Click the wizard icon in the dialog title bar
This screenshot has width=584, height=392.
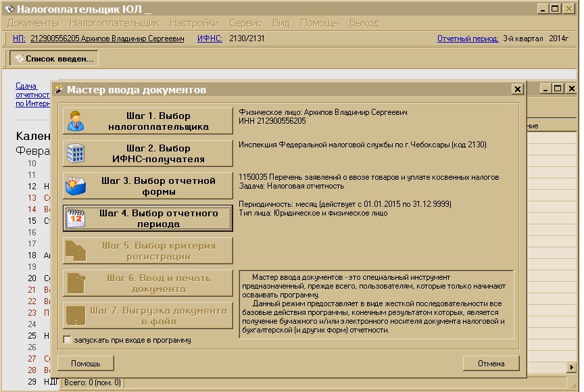(x=59, y=89)
